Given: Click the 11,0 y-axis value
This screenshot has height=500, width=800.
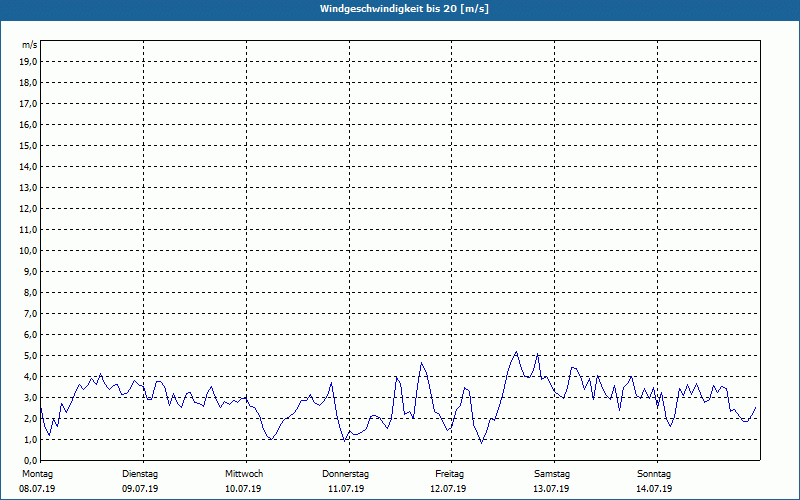Looking at the screenshot, I should point(29,230).
